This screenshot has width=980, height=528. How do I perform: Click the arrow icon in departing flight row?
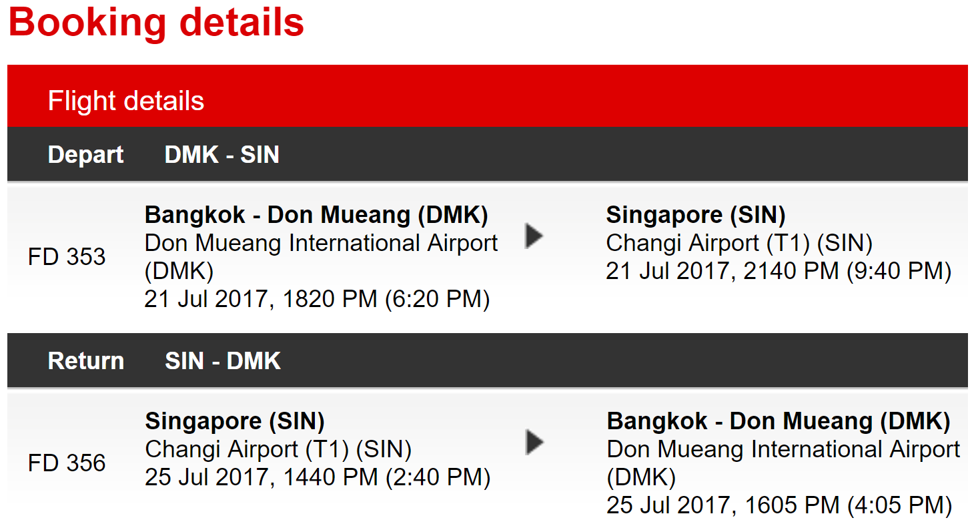point(534,236)
